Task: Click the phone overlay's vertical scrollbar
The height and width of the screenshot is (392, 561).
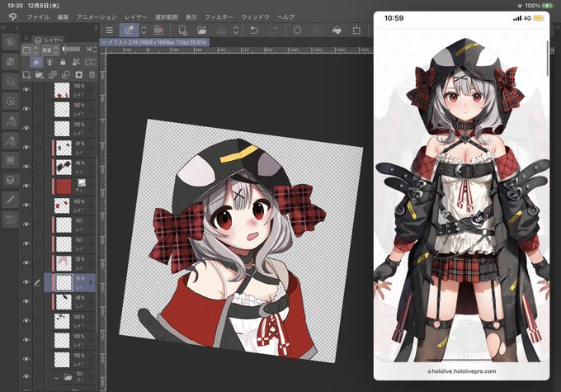Action: [548, 58]
